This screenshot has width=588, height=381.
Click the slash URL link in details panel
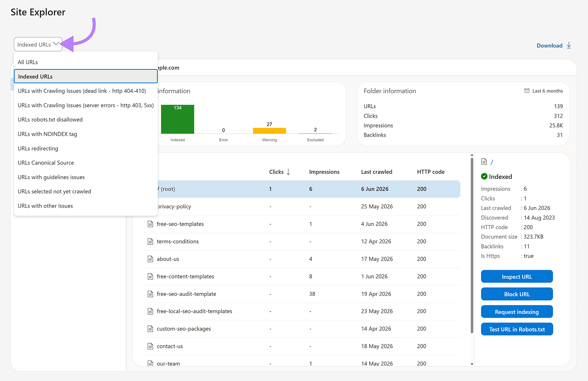492,162
